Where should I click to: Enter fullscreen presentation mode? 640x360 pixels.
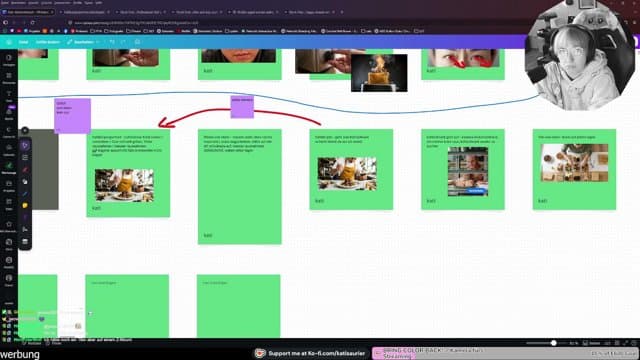coord(625,343)
